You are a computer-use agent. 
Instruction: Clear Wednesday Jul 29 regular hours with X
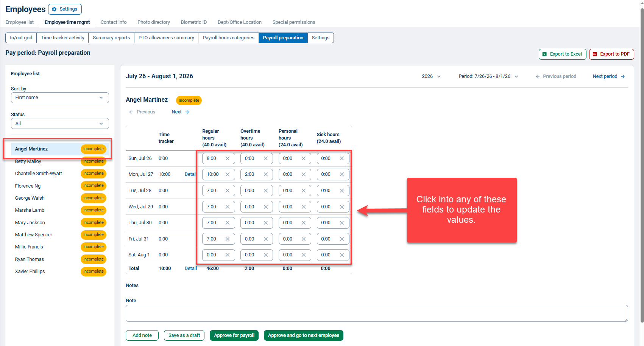click(x=228, y=207)
